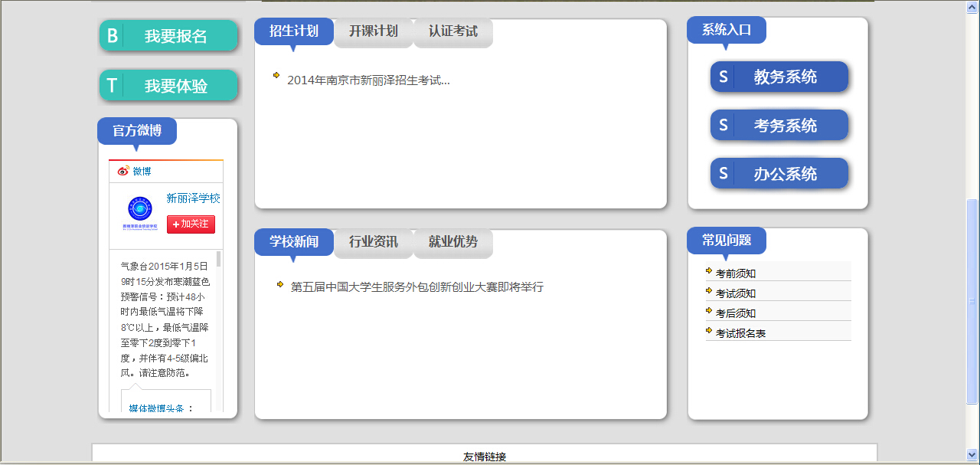The image size is (980, 465).
Task: Click the 新丽泽学校 avatar image
Action: (x=139, y=213)
